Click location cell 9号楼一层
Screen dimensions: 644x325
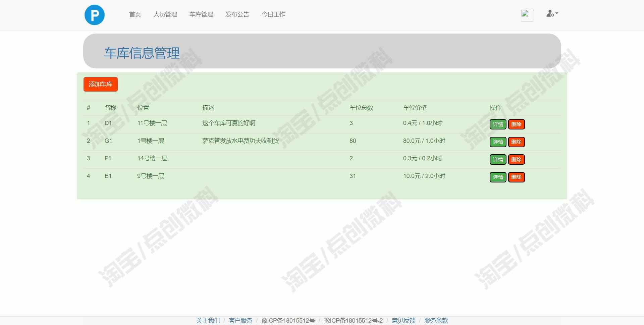[x=151, y=176]
